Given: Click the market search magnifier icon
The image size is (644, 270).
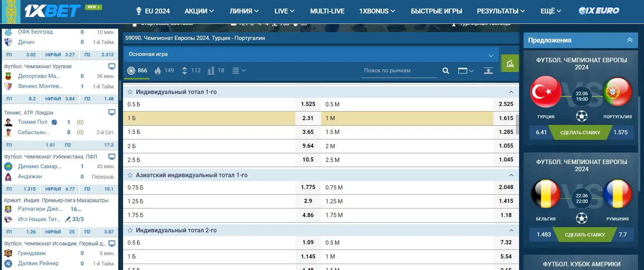Looking at the screenshot, I should coord(446,71).
